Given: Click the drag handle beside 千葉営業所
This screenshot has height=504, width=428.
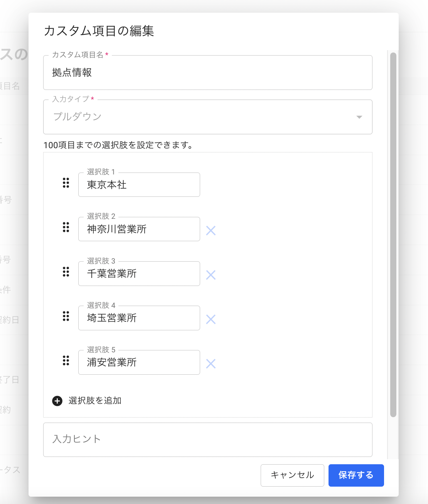Looking at the screenshot, I should [x=66, y=272].
